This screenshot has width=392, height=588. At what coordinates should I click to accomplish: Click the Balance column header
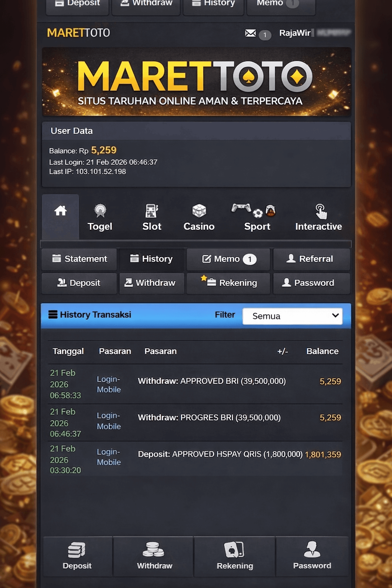coord(322,351)
